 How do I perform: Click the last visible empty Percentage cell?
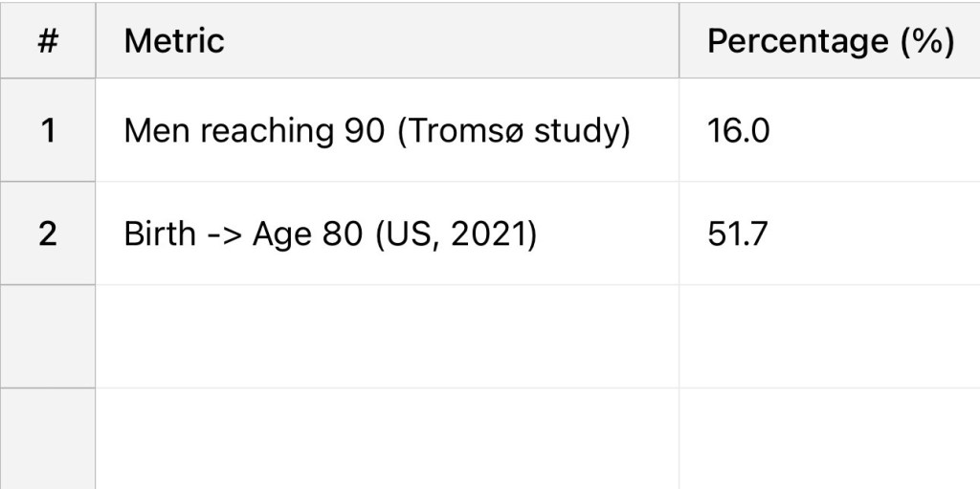coord(829,438)
